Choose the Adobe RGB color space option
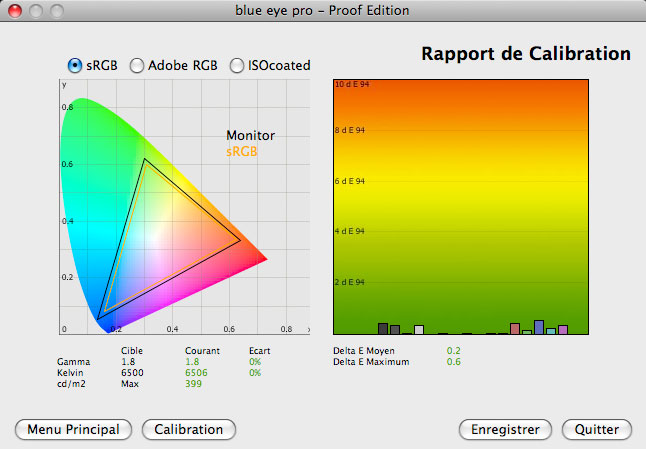Screen dimensions: 646x449 pos(137,66)
